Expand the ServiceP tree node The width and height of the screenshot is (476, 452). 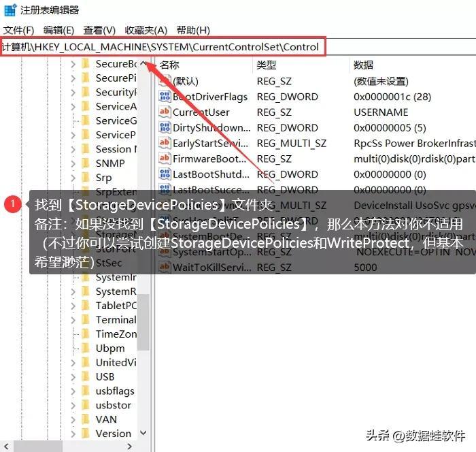click(73, 135)
